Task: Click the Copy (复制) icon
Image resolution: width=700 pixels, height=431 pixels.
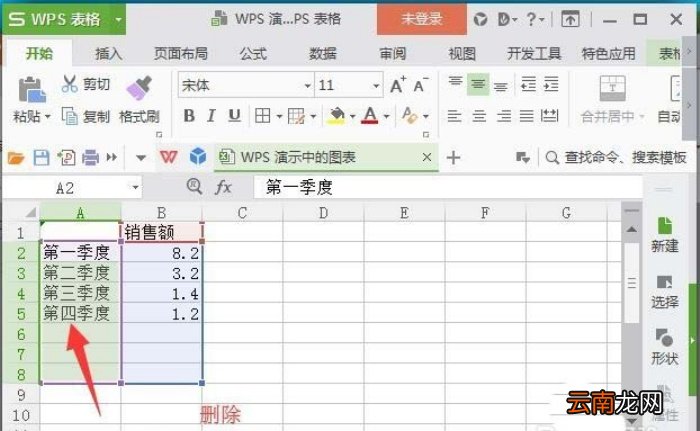Action: pyautogui.click(x=69, y=116)
